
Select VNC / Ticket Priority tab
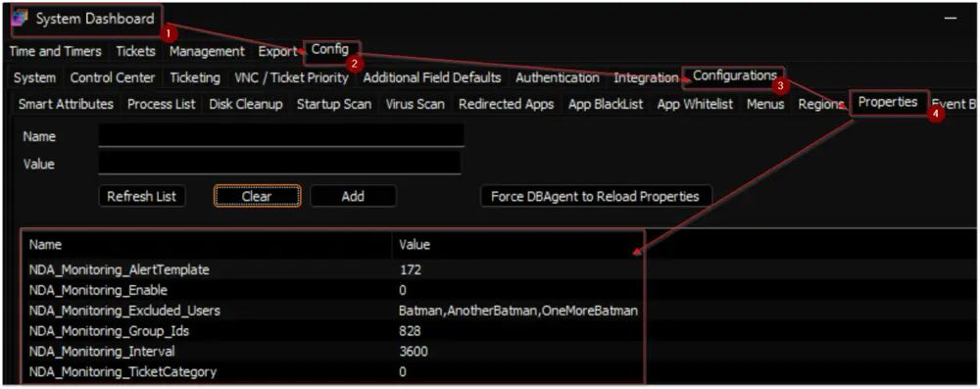(x=291, y=78)
